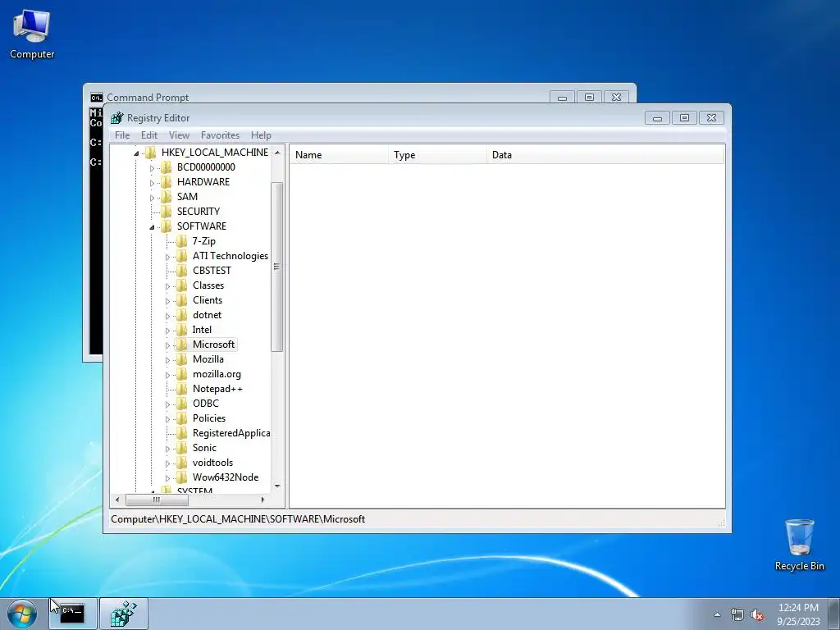Click the Wow6432Node folder icon
The height and width of the screenshot is (630, 840).
182,477
